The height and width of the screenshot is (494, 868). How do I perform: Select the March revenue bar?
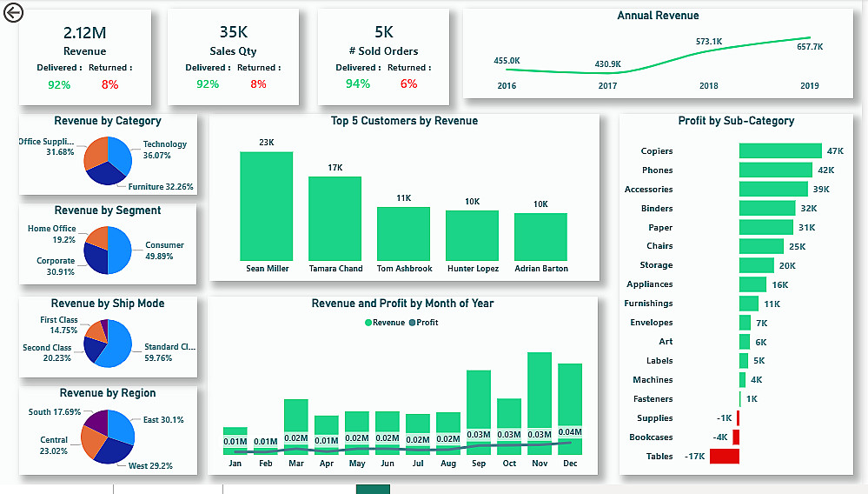(x=296, y=427)
